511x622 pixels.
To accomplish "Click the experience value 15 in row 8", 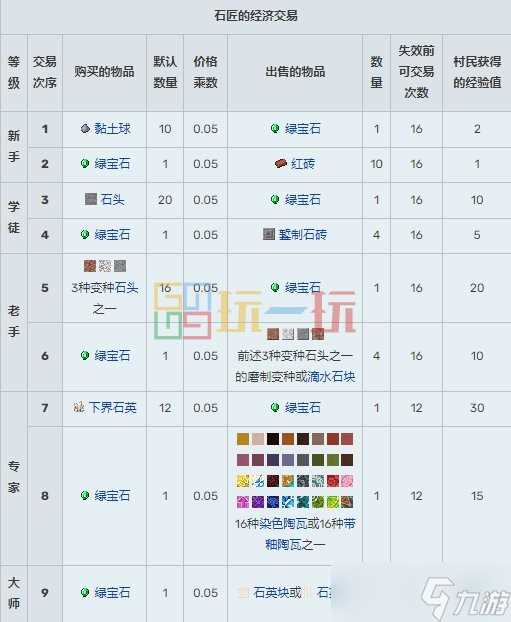I will (x=477, y=496).
